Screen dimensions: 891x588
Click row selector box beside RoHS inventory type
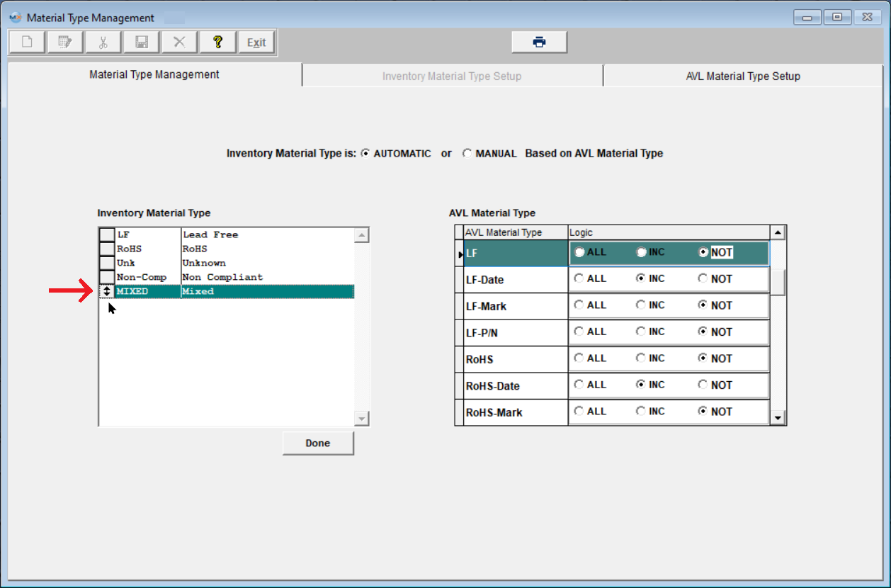(x=106, y=249)
